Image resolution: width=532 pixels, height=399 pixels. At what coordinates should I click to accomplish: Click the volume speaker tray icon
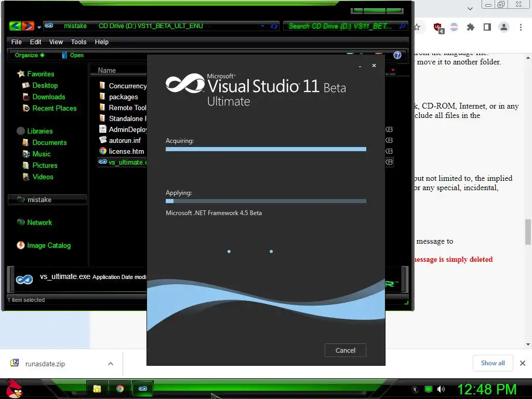[441, 389]
